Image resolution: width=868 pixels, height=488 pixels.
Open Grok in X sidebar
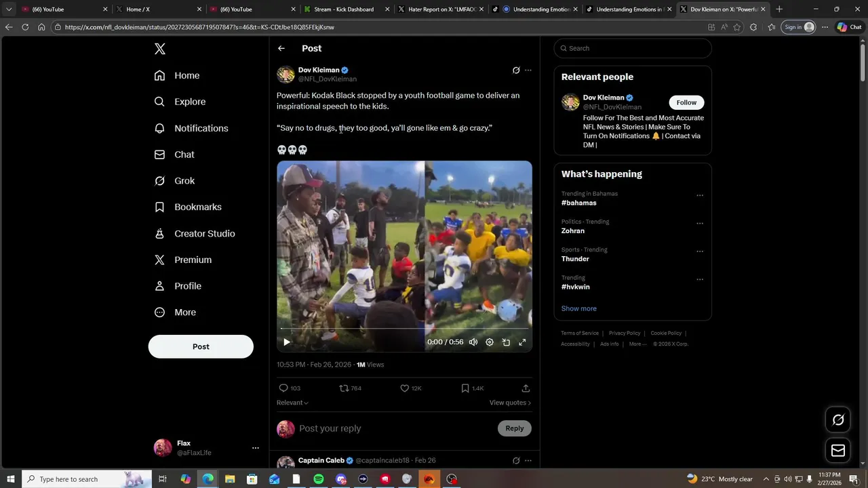(x=174, y=181)
